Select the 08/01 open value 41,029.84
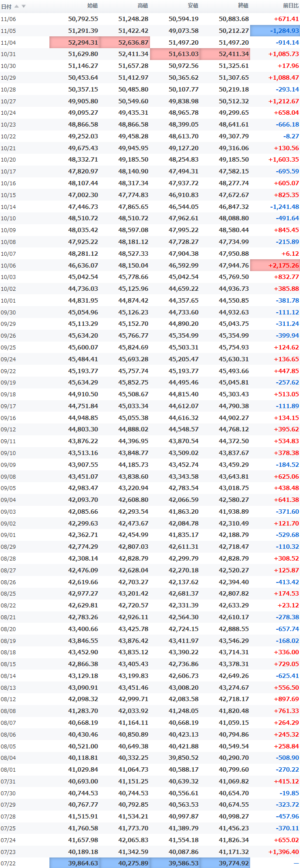 [83, 769]
